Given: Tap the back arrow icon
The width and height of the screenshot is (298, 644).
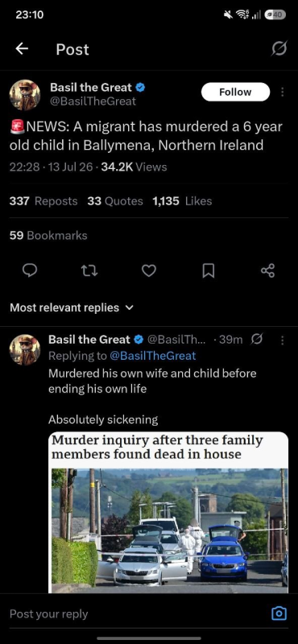Looking at the screenshot, I should (x=22, y=49).
